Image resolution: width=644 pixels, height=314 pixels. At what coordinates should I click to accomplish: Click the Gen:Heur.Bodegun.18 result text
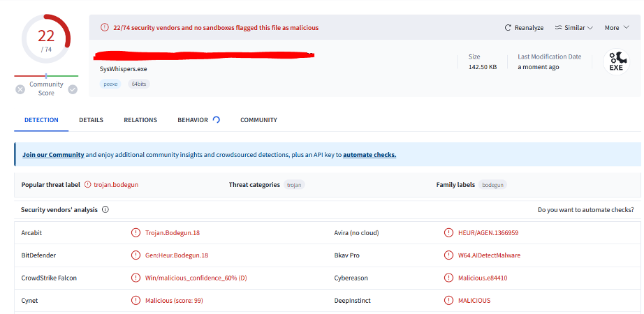(x=177, y=255)
